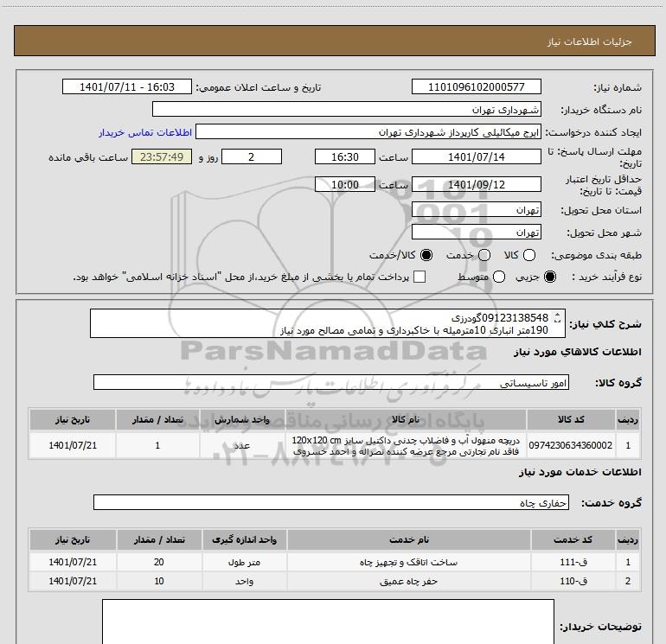Click service code cell ق-111

point(573,562)
